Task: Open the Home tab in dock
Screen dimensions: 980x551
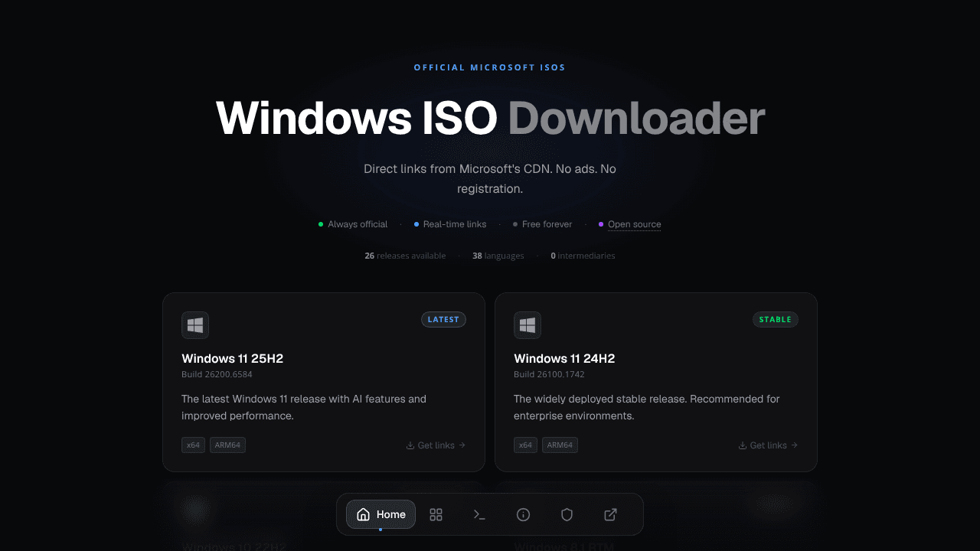Action: (x=381, y=514)
